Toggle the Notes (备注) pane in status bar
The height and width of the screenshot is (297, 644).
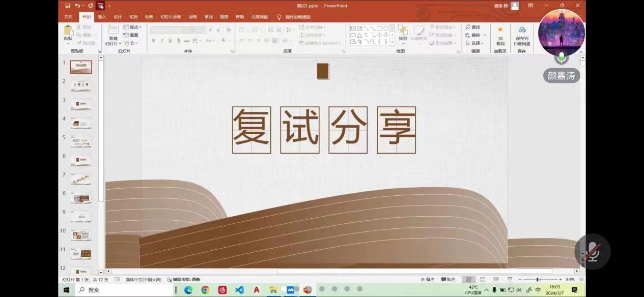pyautogui.click(x=427, y=280)
